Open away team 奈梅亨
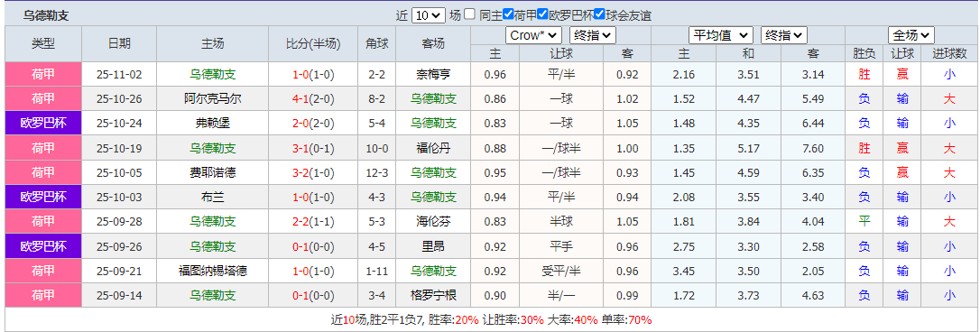 (433, 74)
